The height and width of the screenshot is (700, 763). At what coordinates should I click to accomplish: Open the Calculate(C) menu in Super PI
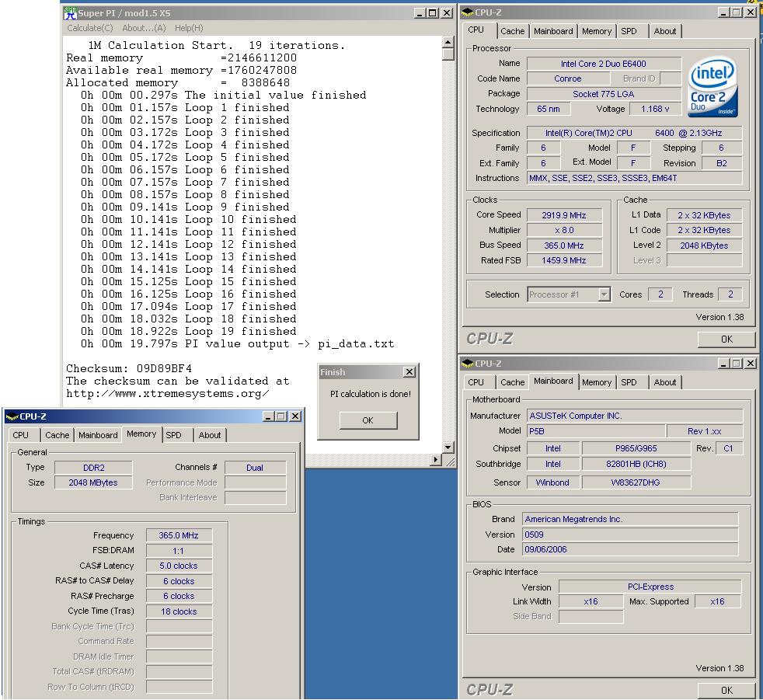(90, 28)
